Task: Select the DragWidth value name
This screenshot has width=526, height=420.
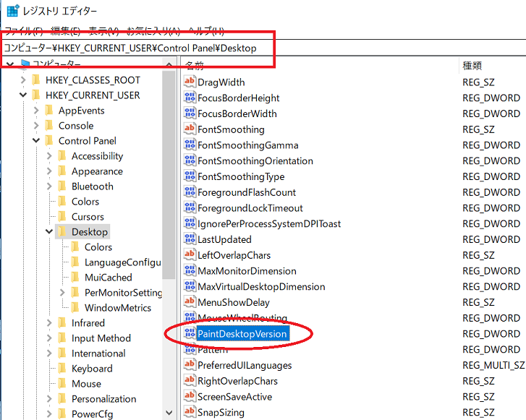Action: click(221, 82)
